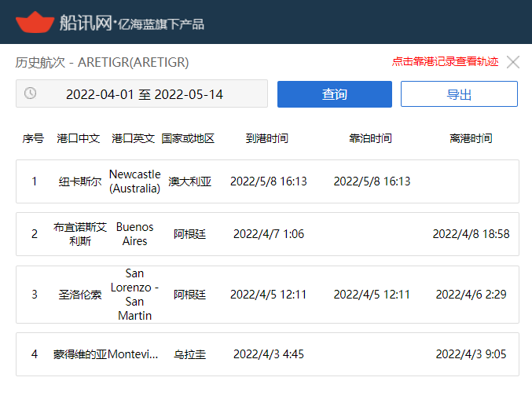
Task: Click the 到港时间 column header
Action: click(x=267, y=138)
